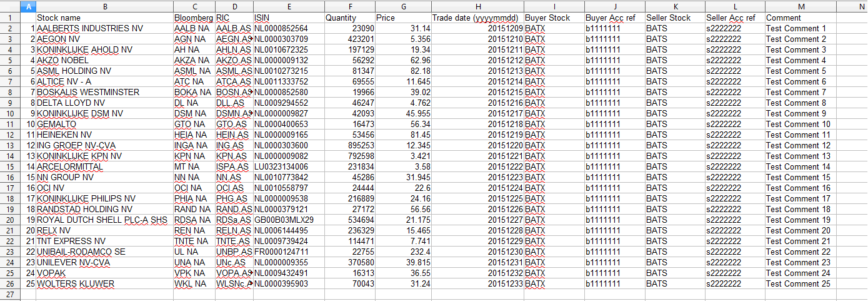Select cell 'ASML HOLDING NV'
868x301 pixels.
click(104, 71)
